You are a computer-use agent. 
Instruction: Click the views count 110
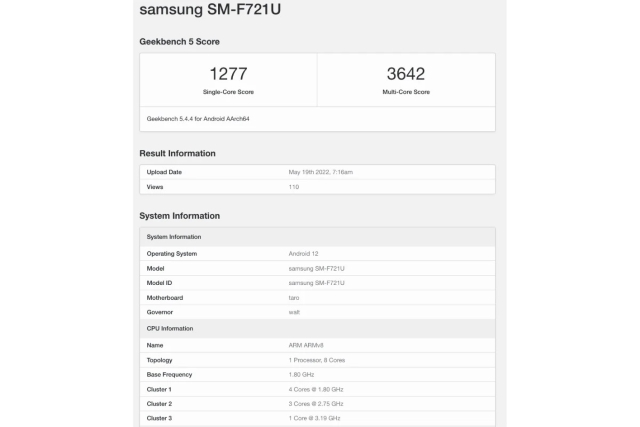point(293,187)
